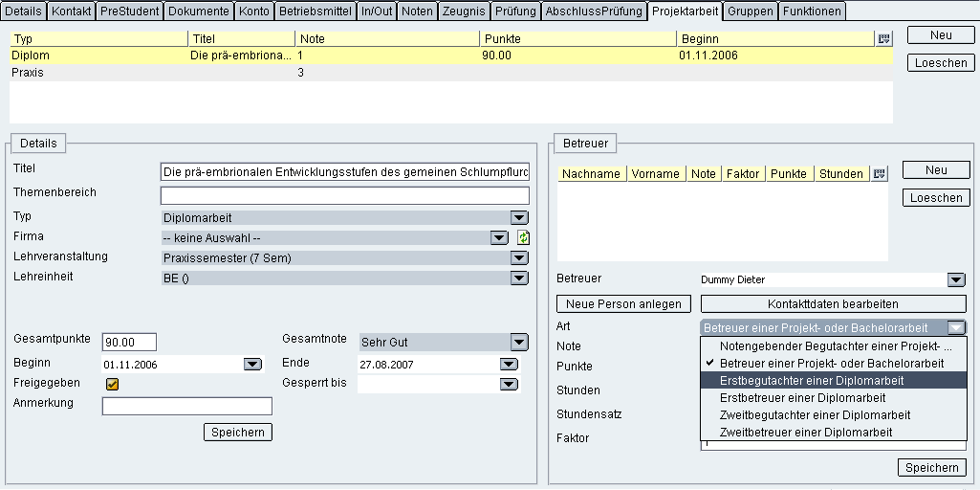Click Speichern in the Details panel
The height and width of the screenshot is (490, 980).
click(238, 433)
